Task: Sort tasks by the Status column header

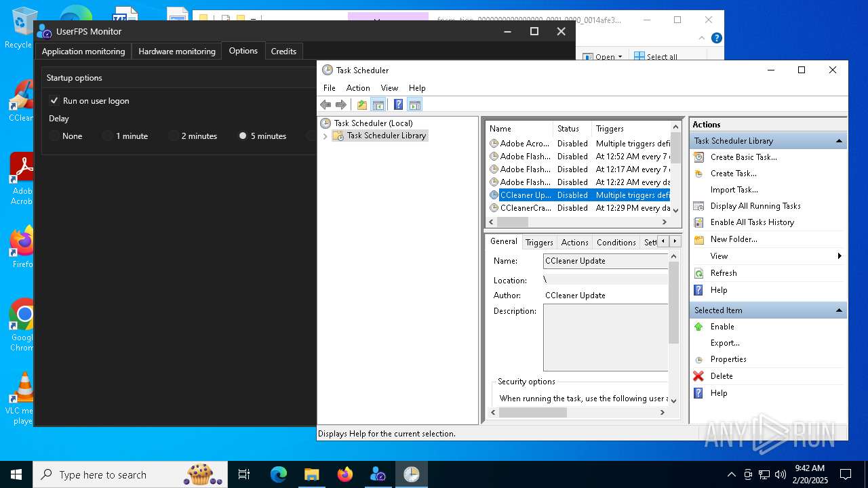Action: 572,128
